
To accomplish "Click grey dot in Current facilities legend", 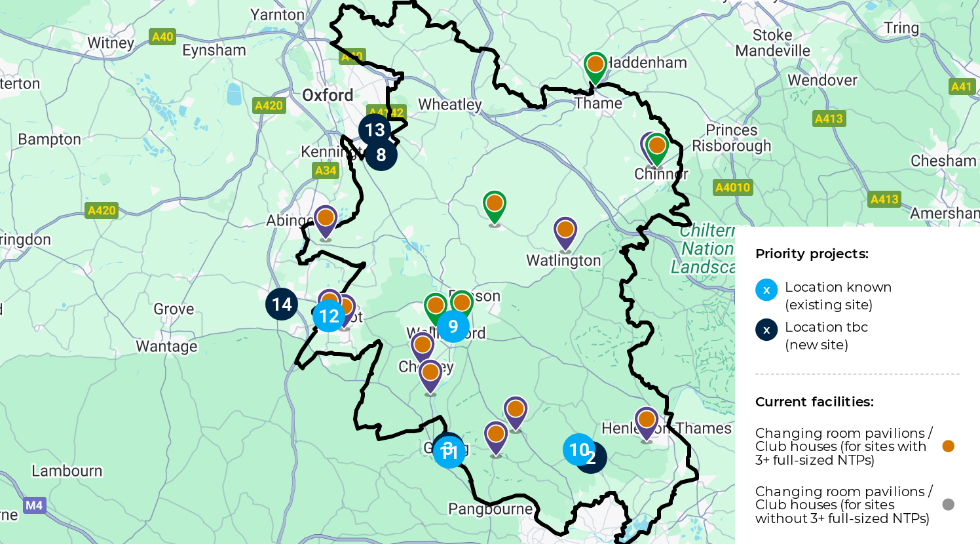I will [x=948, y=505].
